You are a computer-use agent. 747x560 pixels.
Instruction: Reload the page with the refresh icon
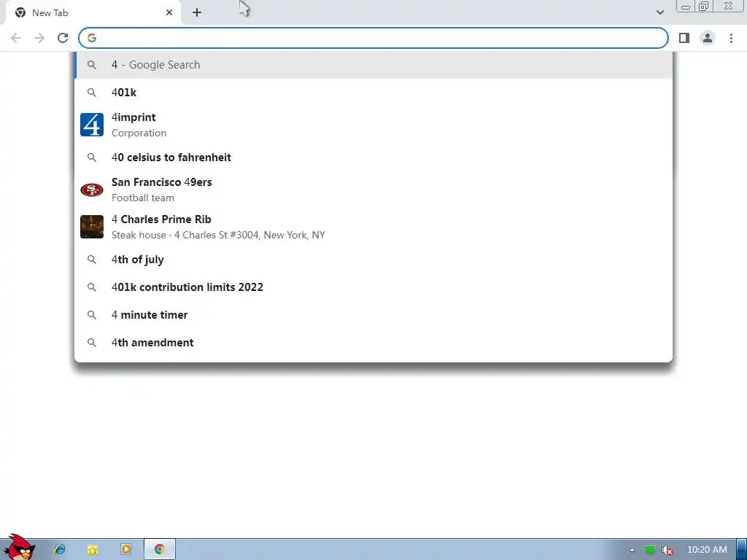(63, 38)
